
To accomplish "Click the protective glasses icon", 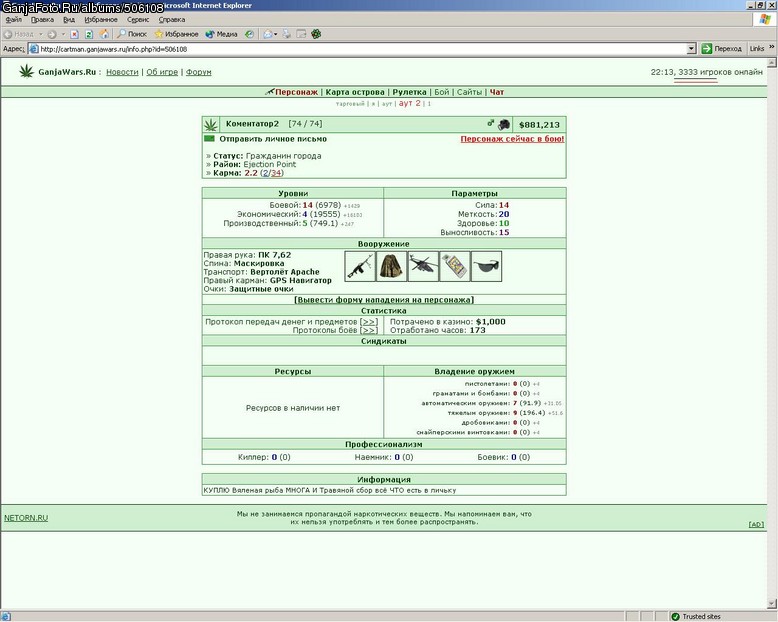I will (486, 266).
